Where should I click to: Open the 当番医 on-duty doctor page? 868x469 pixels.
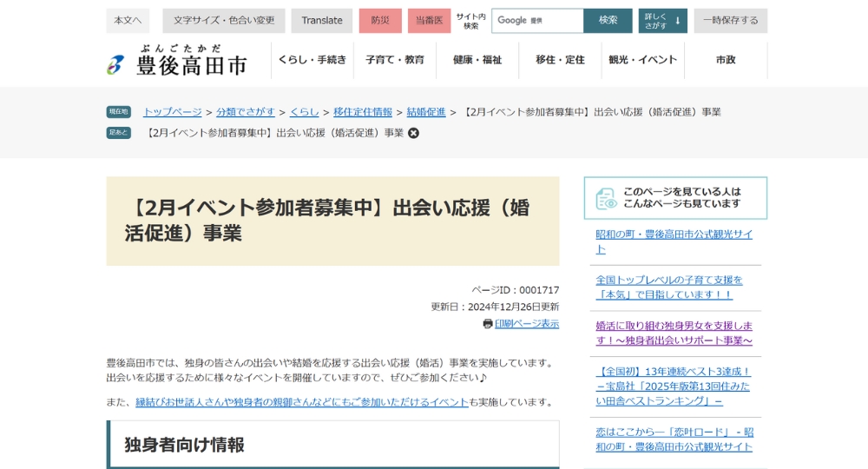429,21
